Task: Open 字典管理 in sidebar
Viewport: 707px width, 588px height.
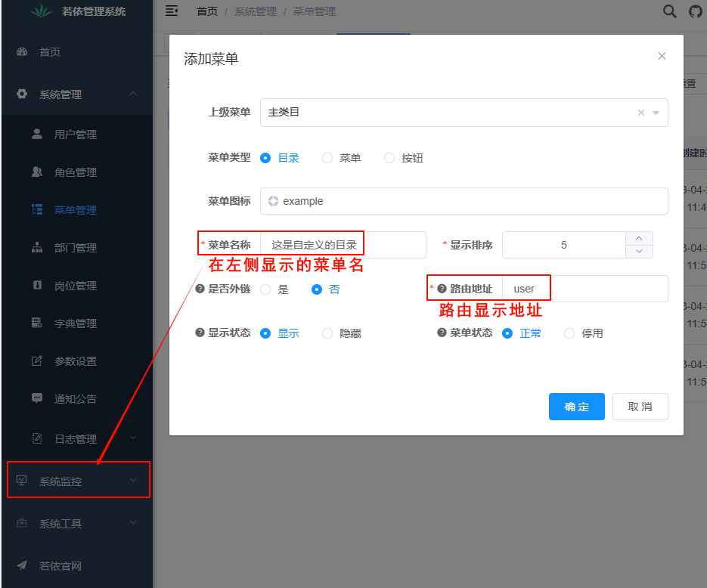Action: pyautogui.click(x=77, y=323)
